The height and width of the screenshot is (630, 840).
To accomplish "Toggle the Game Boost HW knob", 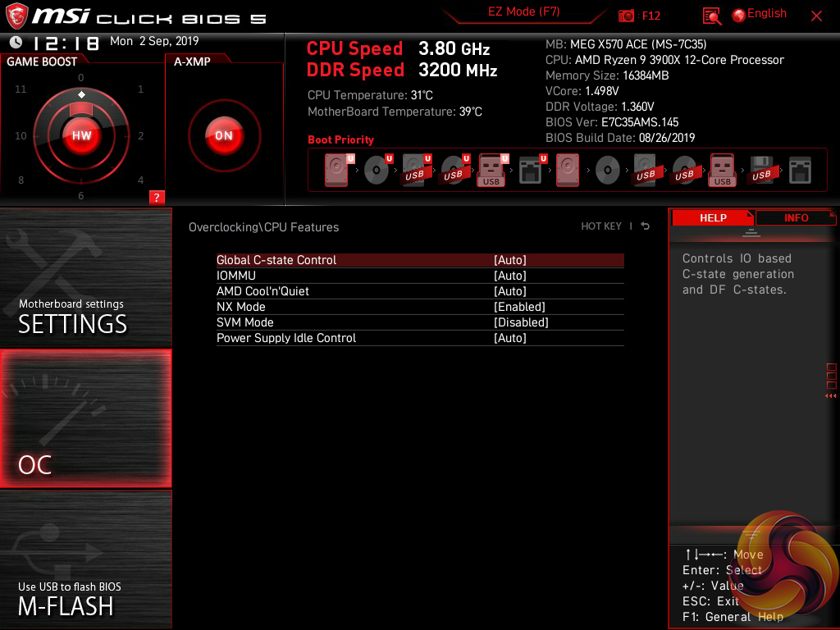I will 81,135.
